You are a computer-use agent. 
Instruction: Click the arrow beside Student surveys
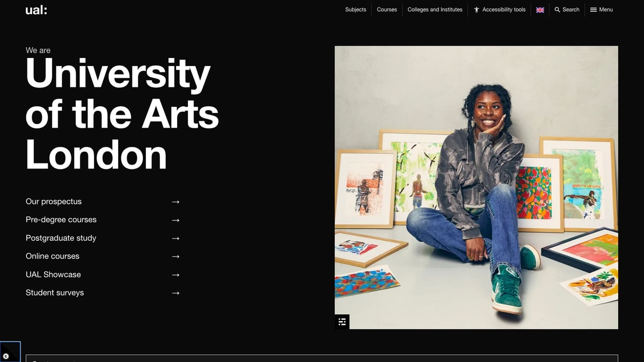click(x=175, y=293)
